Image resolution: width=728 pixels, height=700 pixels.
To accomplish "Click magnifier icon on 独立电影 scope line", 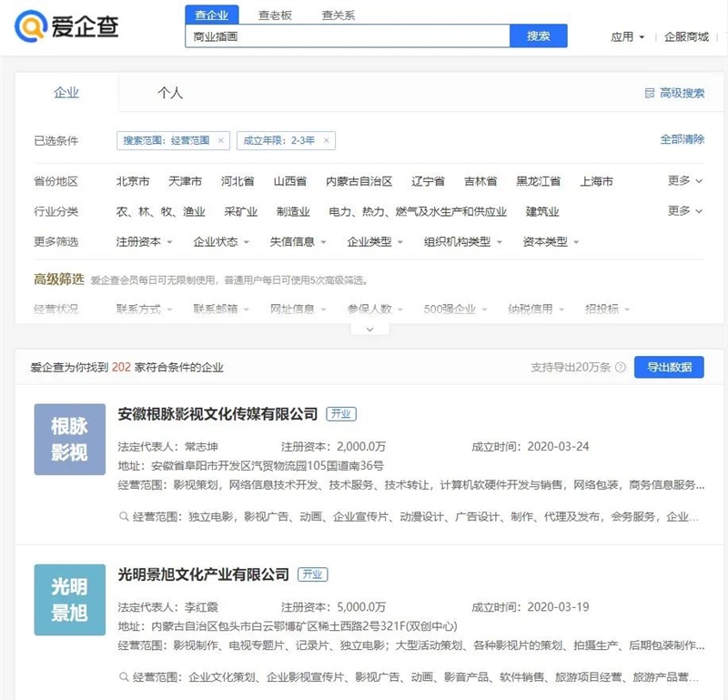I will pos(124,516).
